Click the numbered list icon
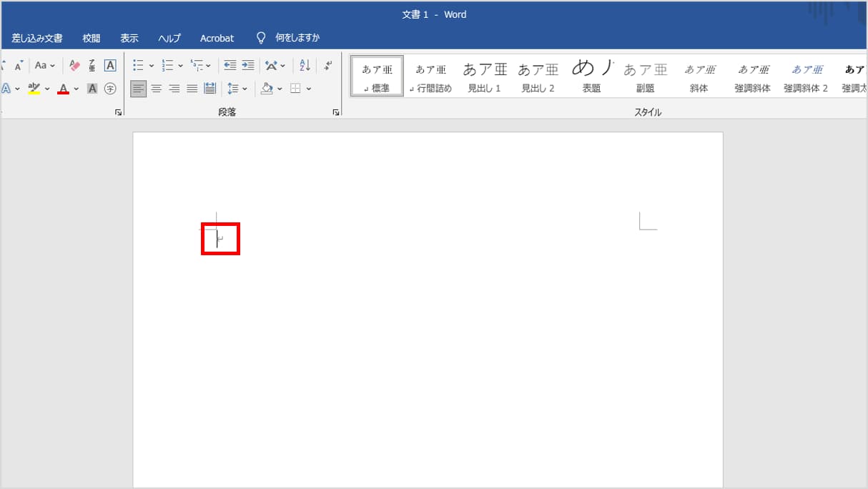Screen dimensions: 868x489 (x=168, y=65)
